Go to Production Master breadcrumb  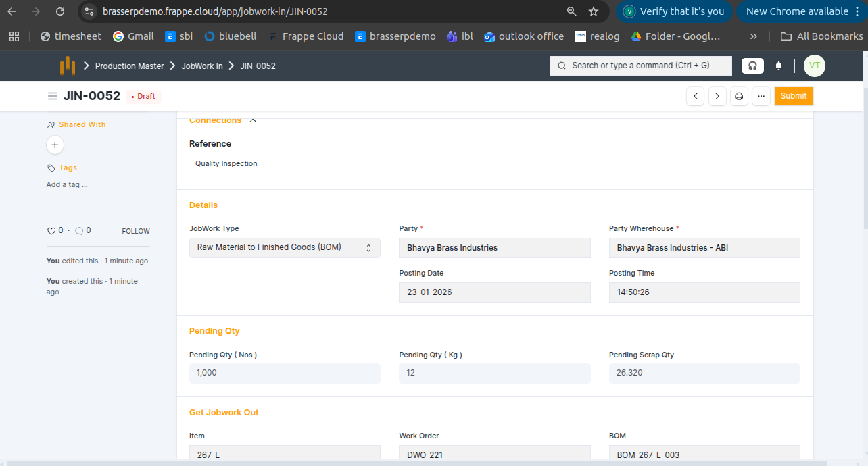129,66
